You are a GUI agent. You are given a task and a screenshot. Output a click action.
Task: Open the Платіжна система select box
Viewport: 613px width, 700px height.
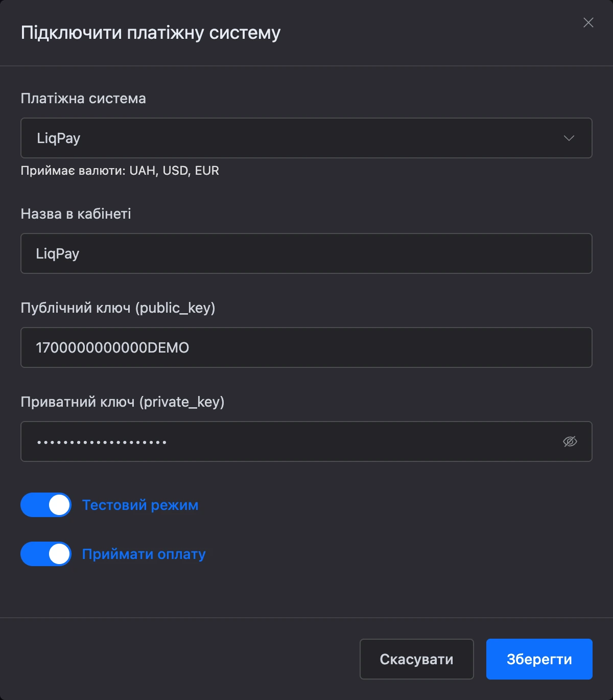coord(306,138)
